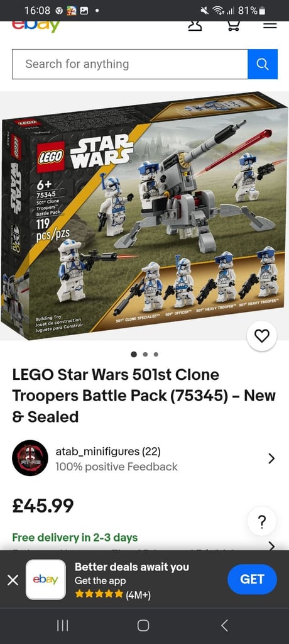Focus the Search for anything field
The width and height of the screenshot is (289, 644).
[130, 64]
